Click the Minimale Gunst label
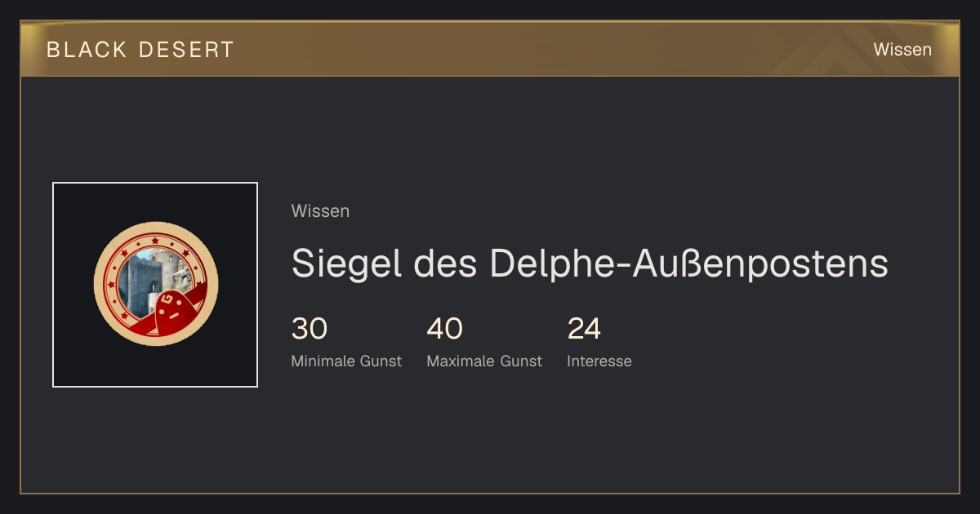Image resolution: width=980 pixels, height=514 pixels. point(346,361)
